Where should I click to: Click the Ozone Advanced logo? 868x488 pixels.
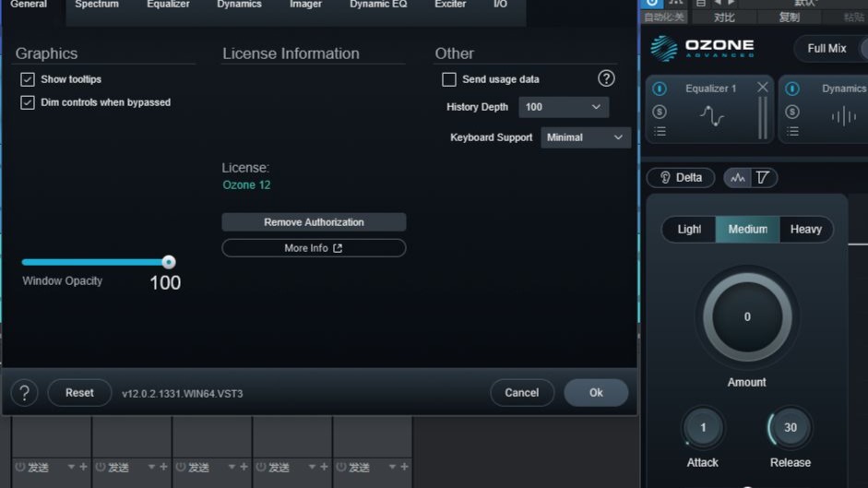tap(703, 48)
